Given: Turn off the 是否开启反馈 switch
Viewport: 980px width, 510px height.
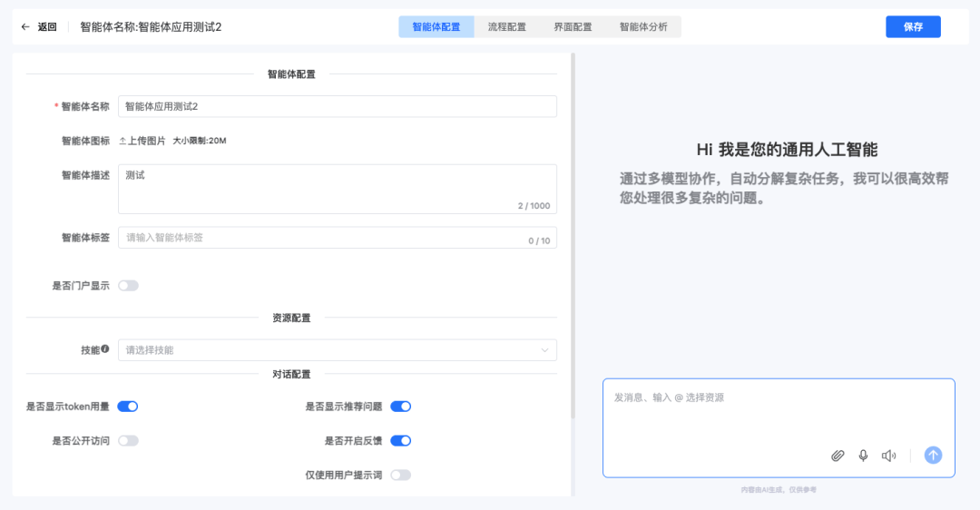Looking at the screenshot, I should point(400,441).
